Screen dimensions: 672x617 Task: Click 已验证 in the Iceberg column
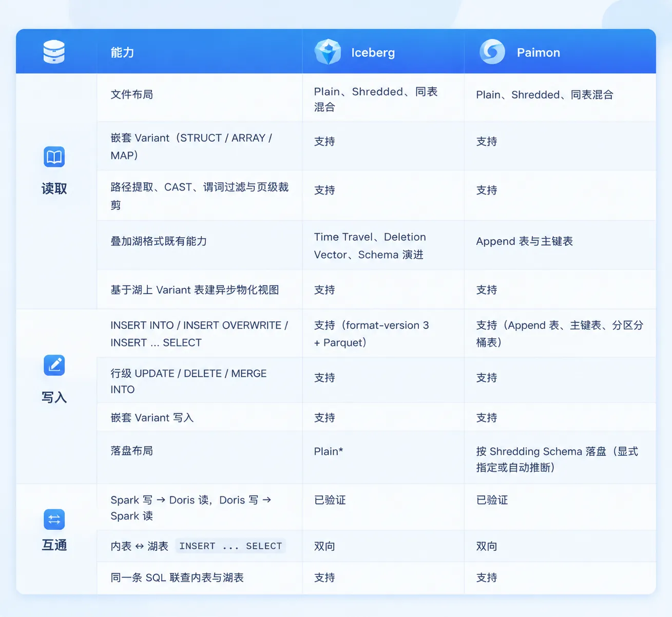coord(330,500)
